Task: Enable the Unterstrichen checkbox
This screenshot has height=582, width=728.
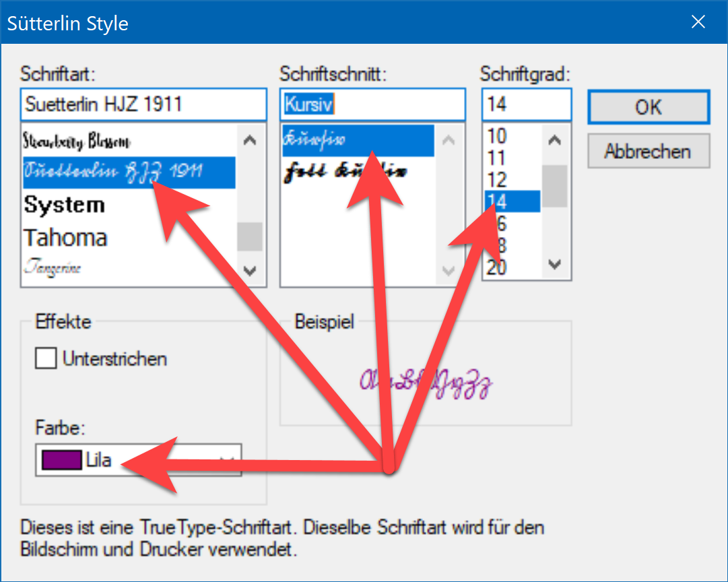Action: click(x=45, y=358)
